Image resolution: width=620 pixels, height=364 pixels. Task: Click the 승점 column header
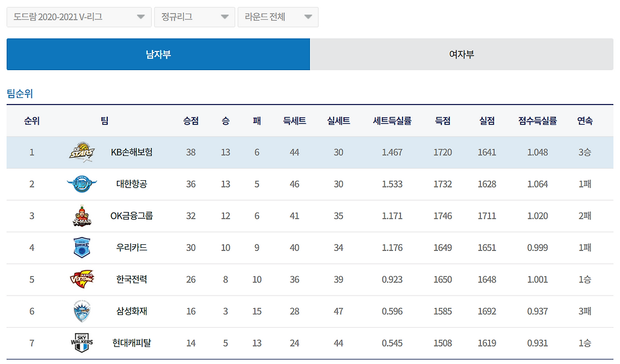pos(191,121)
